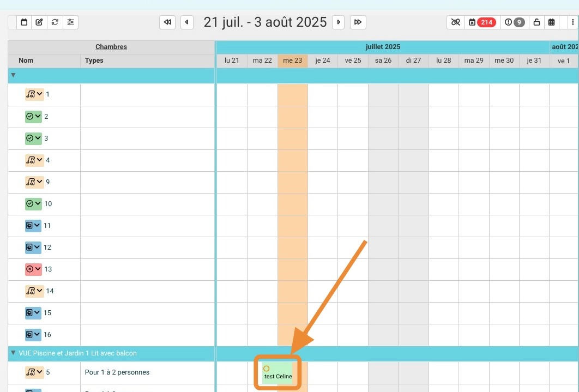Viewport: 579px width, 392px height.
Task: Open the three-dot more options menu
Action: pyautogui.click(x=572, y=22)
